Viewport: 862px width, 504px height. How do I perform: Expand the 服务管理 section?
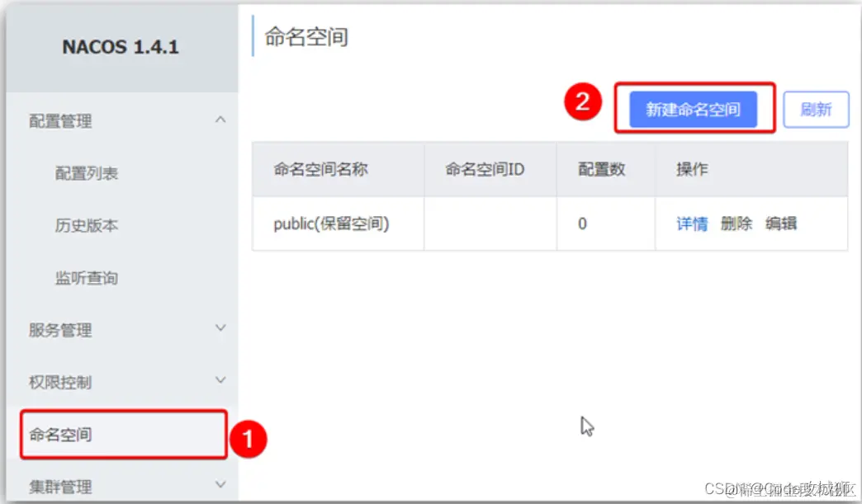[220, 328]
